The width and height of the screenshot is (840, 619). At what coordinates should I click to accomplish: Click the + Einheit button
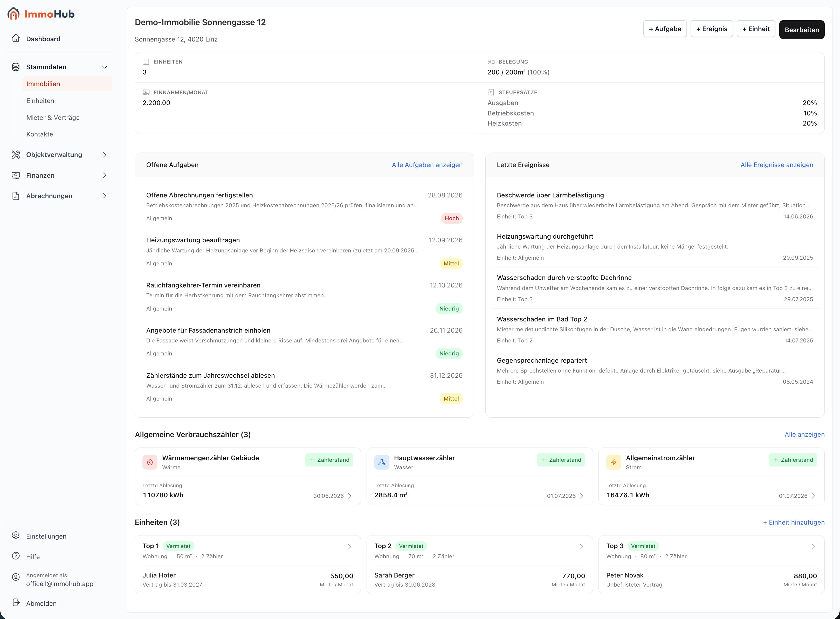pos(756,29)
